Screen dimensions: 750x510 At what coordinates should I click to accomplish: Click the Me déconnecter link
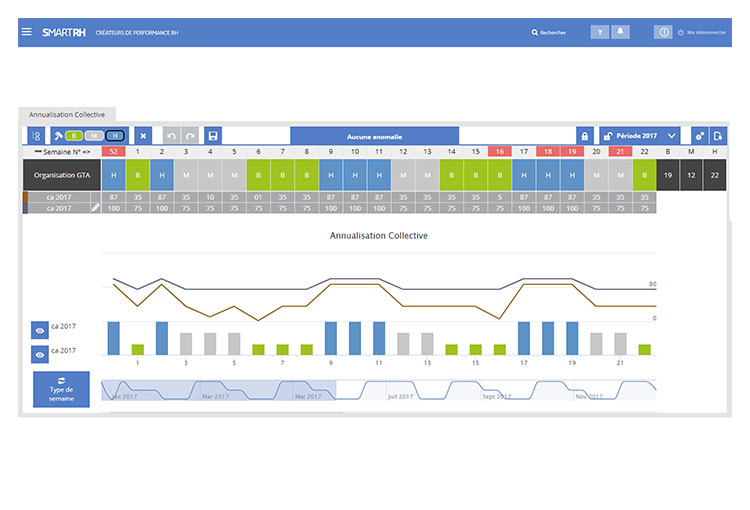[702, 32]
